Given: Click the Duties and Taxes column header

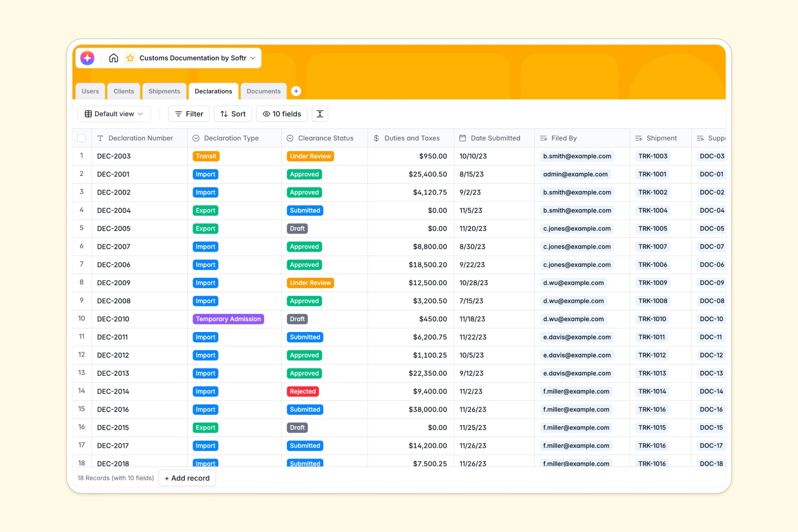Looking at the screenshot, I should [x=411, y=138].
